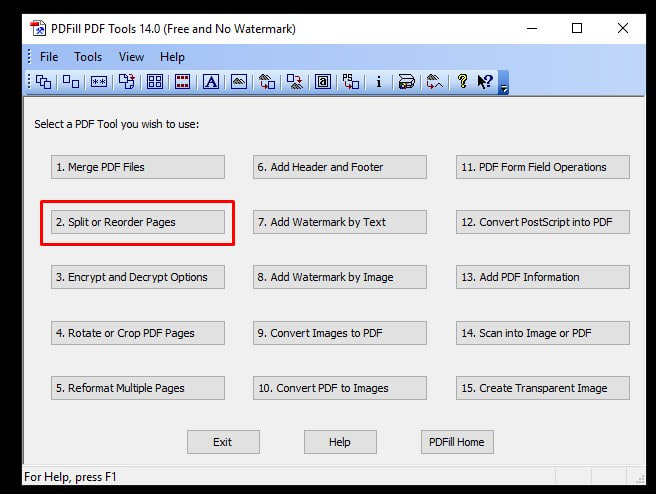Click 5. Reformat Multiple Pages button
This screenshot has height=494, width=656.
pyautogui.click(x=138, y=388)
